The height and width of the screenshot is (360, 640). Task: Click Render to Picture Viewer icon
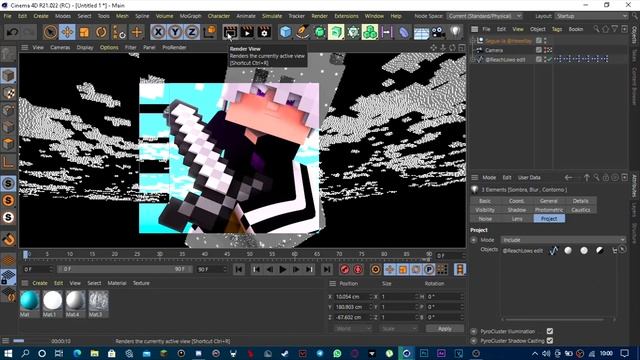[247, 32]
